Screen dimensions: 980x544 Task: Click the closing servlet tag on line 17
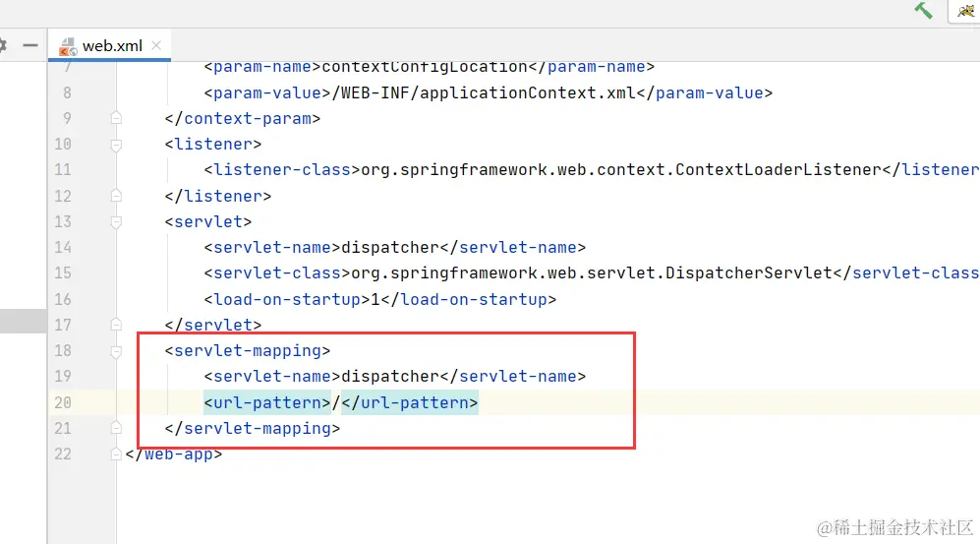pyautogui.click(x=213, y=326)
